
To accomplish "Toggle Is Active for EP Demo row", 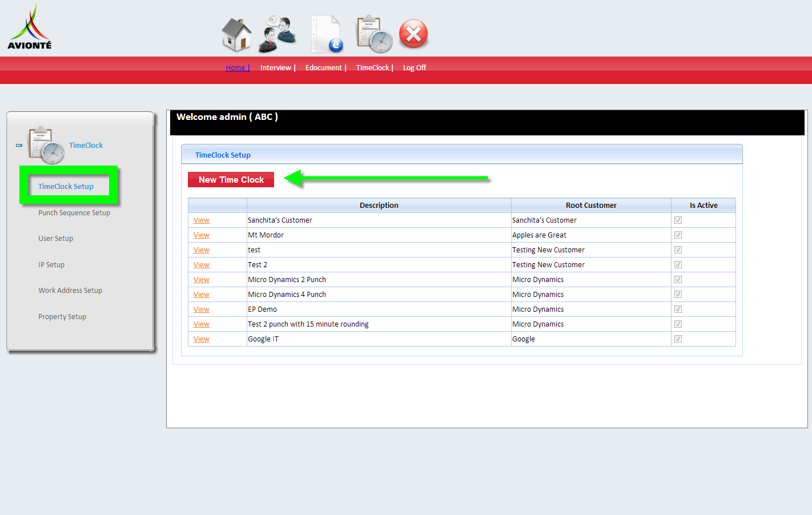I will [x=678, y=309].
